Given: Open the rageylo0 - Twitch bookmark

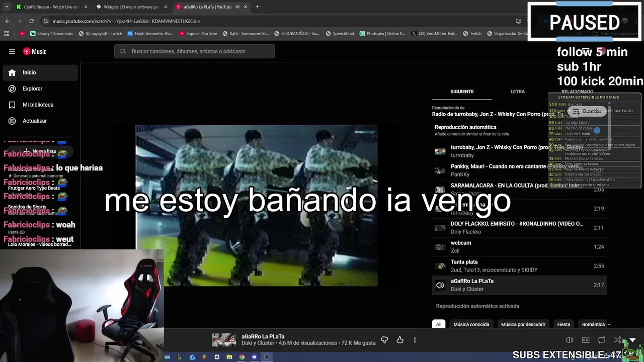Looking at the screenshot, I should [100, 34].
